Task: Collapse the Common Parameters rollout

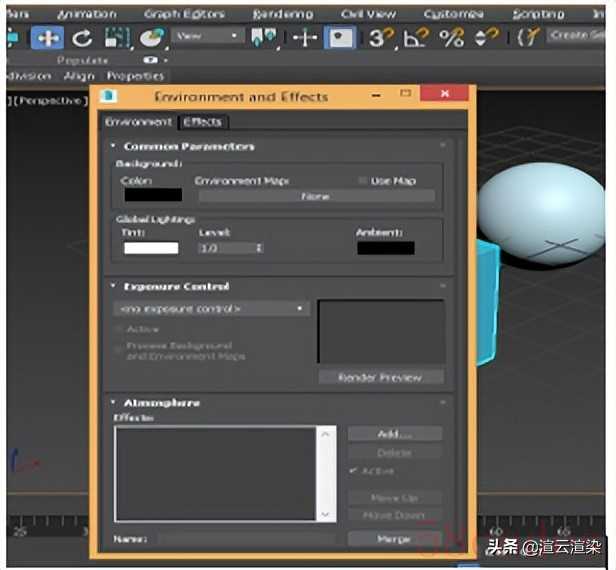Action: tap(114, 146)
